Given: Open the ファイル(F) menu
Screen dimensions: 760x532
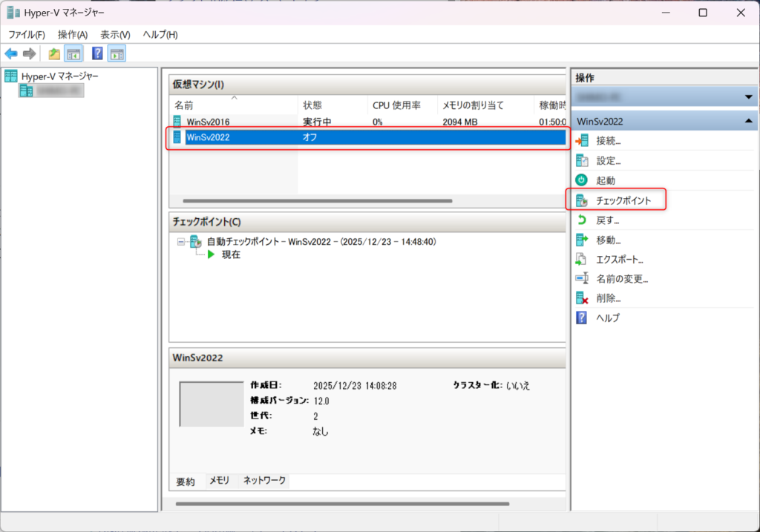Looking at the screenshot, I should click(27, 35).
